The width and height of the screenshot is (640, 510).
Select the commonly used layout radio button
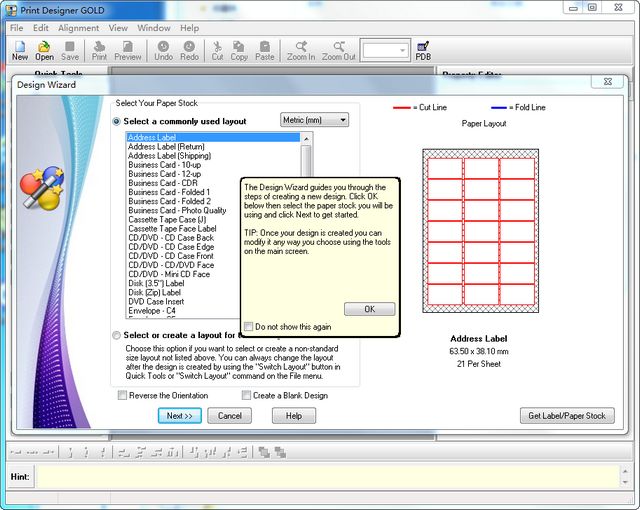point(117,121)
